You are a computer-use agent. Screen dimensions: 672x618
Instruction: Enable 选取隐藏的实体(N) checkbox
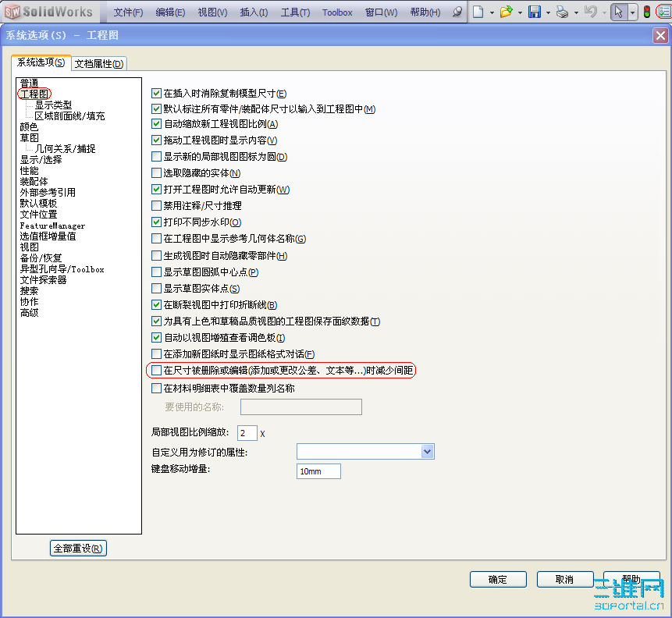click(156, 172)
